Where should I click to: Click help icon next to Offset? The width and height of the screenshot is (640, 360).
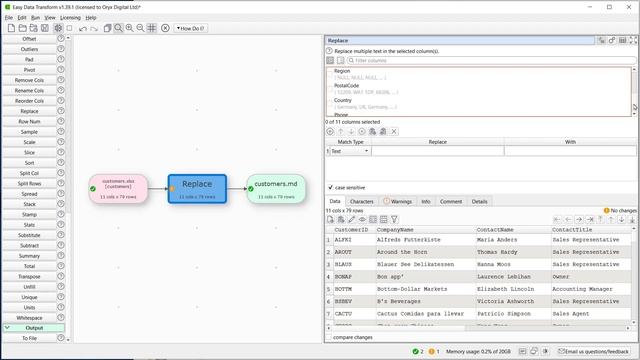(x=61, y=38)
